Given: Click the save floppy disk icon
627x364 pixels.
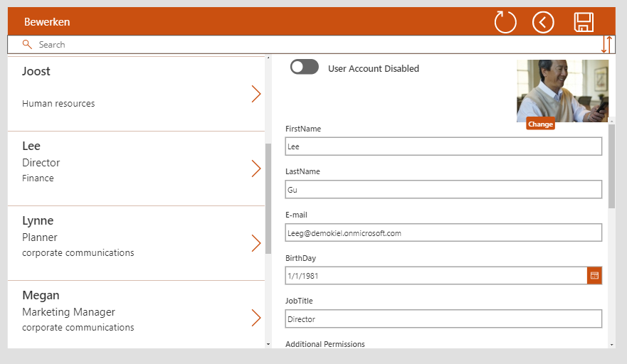Looking at the screenshot, I should (x=584, y=22).
